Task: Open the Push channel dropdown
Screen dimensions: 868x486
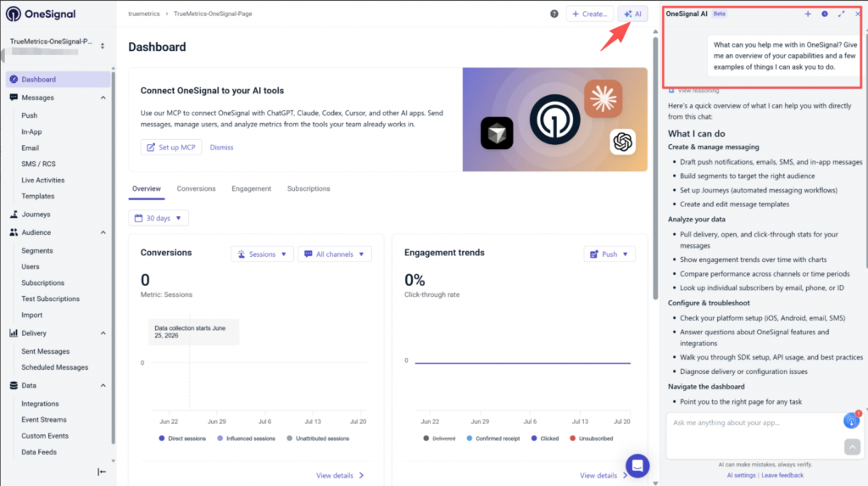Action: (609, 254)
